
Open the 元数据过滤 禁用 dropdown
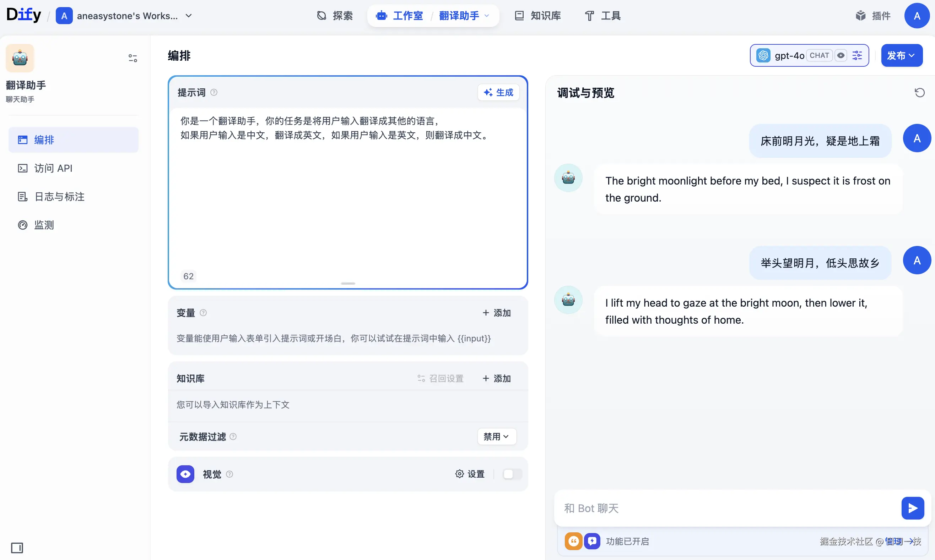(x=497, y=437)
